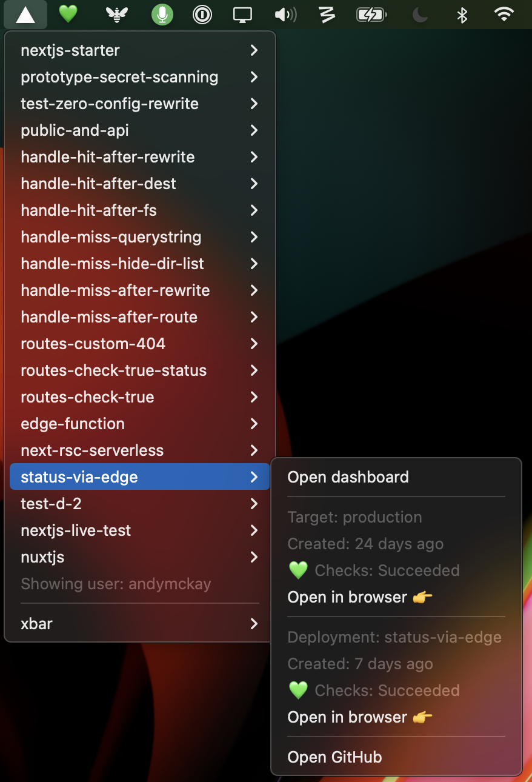Select the edge-function menu item
Screen dimensions: 532x782
pos(73,424)
